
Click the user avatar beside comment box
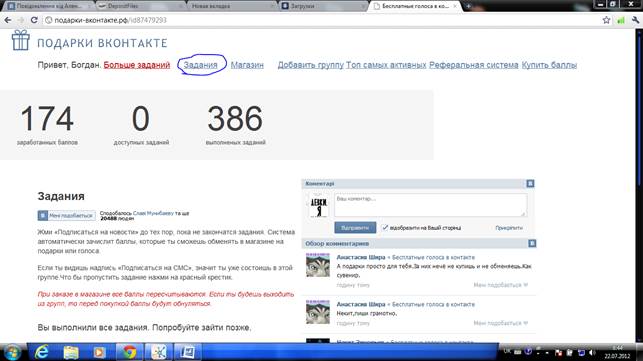[319, 205]
